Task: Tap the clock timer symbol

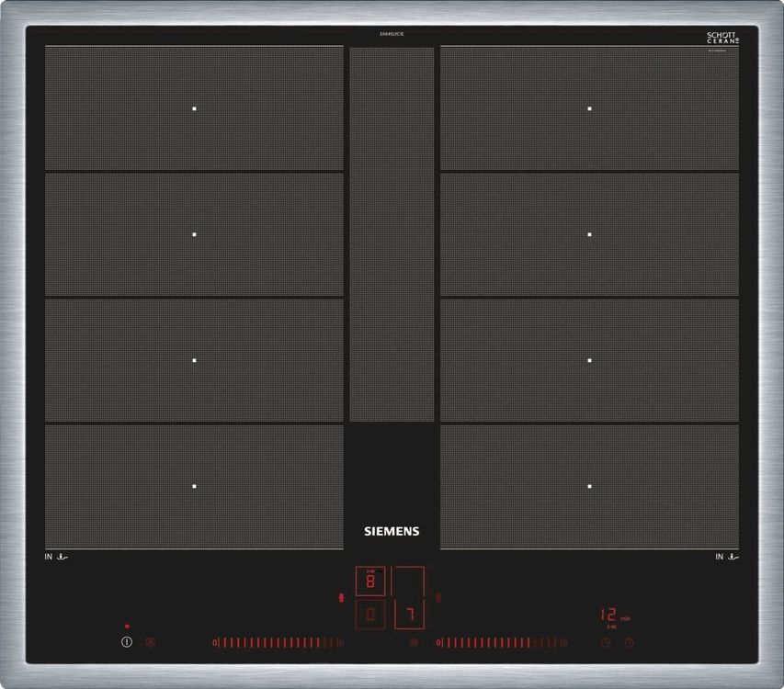Action: click(x=606, y=642)
